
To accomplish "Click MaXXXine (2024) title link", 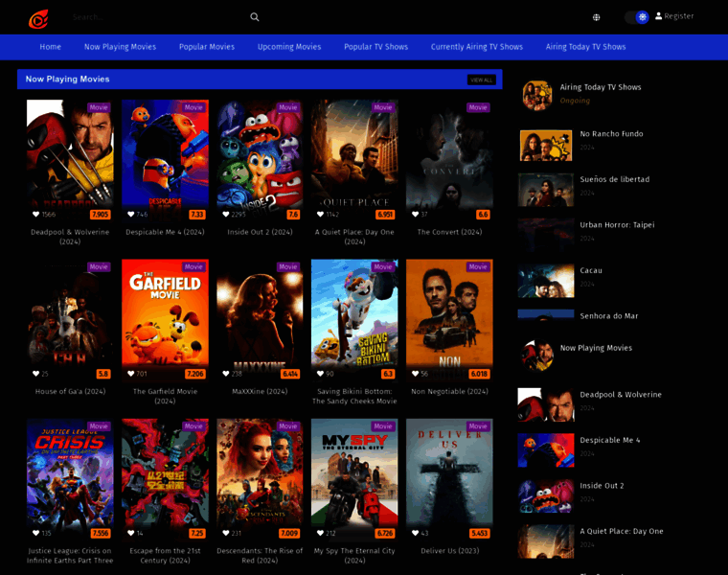I will tap(260, 391).
